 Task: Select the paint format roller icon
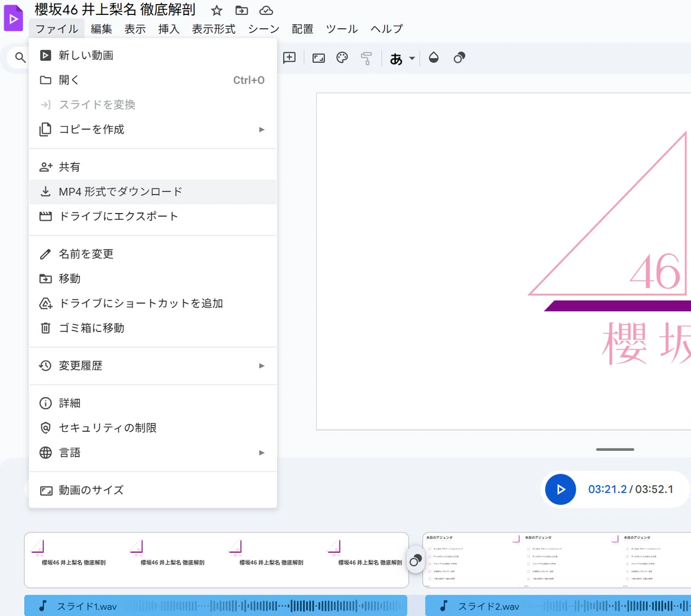(366, 58)
